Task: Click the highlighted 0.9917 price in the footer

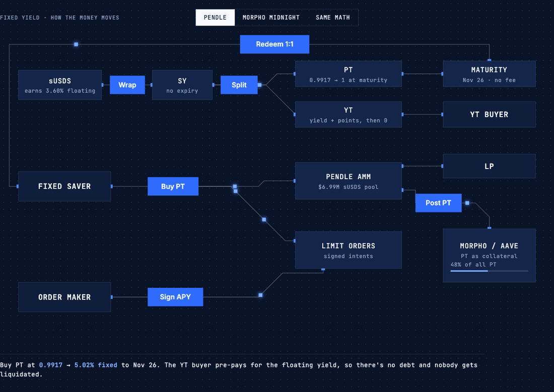Action: coord(50,365)
